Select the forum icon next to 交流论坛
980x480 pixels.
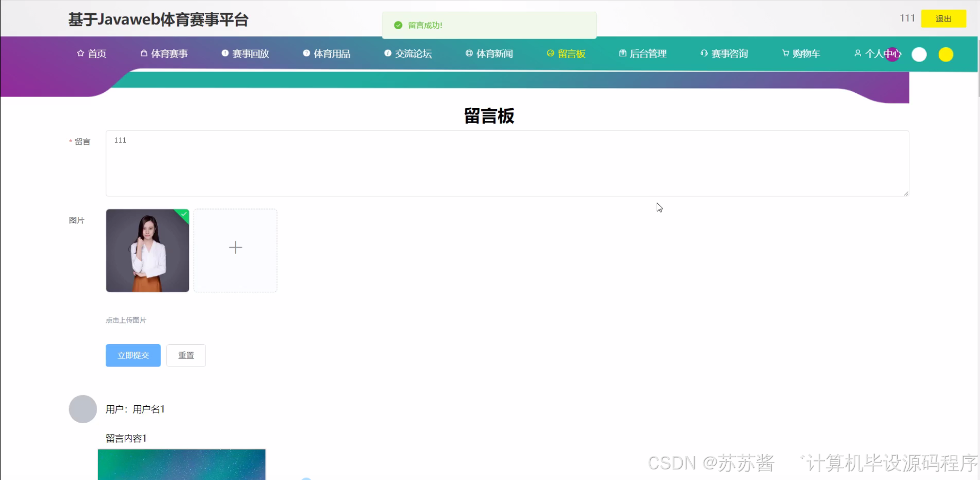coord(386,53)
